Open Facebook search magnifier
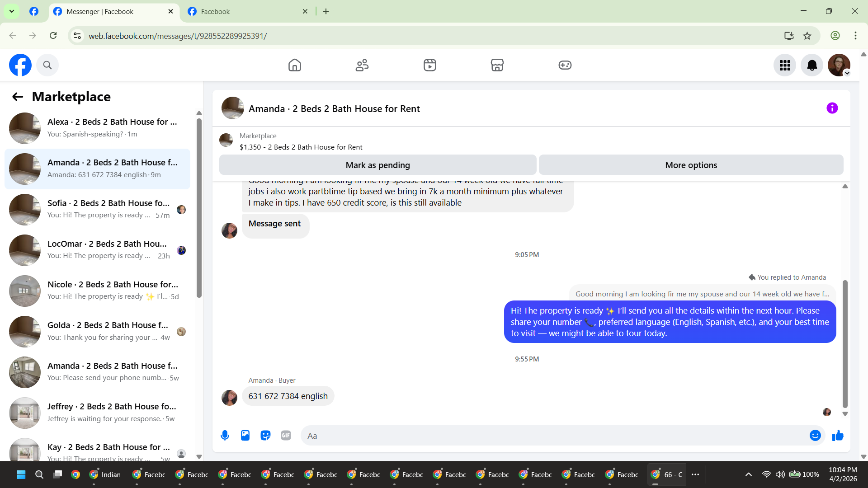Screen dimensions: 868x488 point(47,65)
